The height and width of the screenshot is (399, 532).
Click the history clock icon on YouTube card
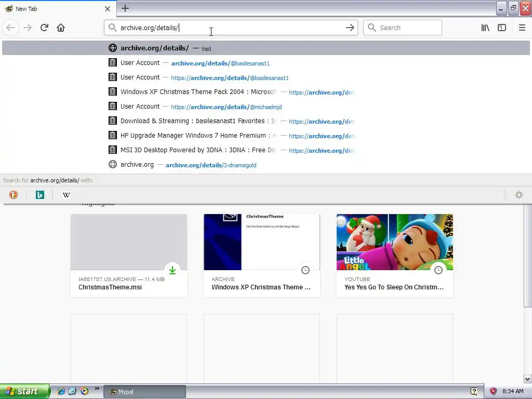point(438,270)
